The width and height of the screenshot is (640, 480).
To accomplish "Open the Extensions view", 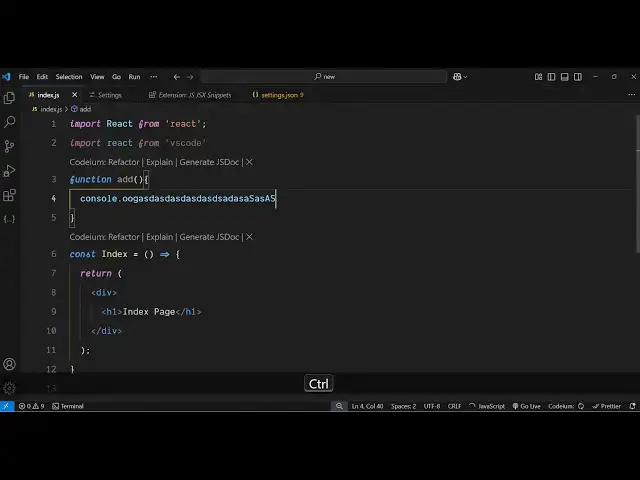I will [9, 195].
